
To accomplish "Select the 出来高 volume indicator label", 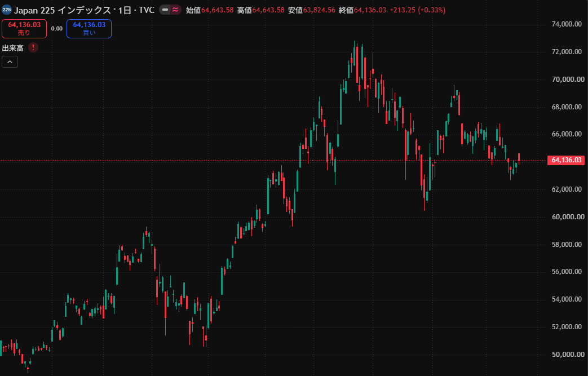I will (x=13, y=48).
